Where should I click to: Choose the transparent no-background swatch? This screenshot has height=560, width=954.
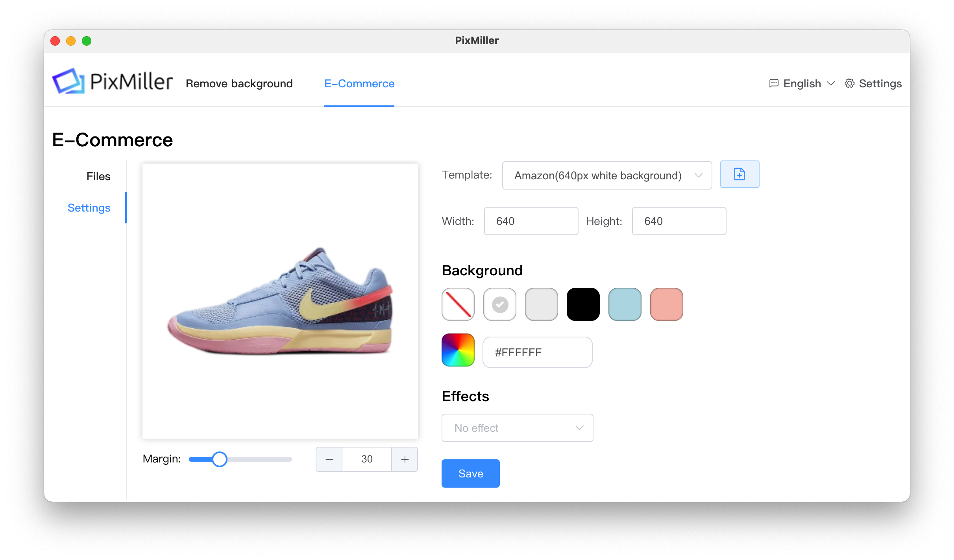pyautogui.click(x=458, y=304)
